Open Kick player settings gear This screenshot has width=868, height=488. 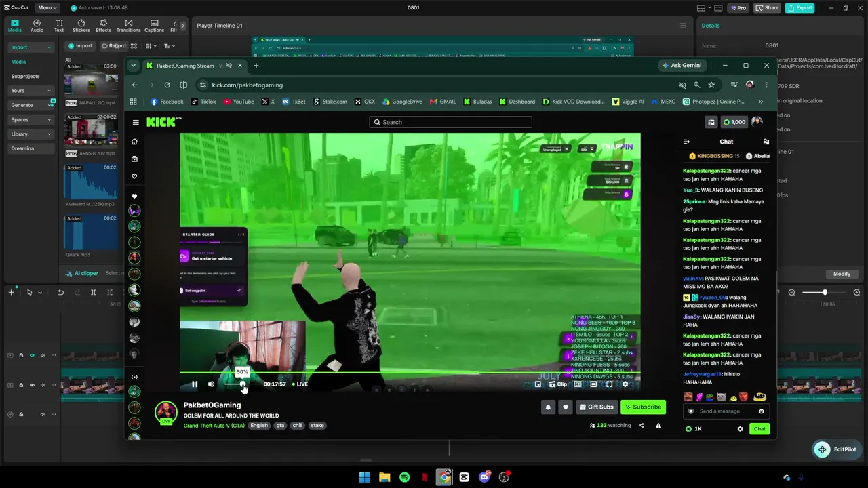point(625,384)
